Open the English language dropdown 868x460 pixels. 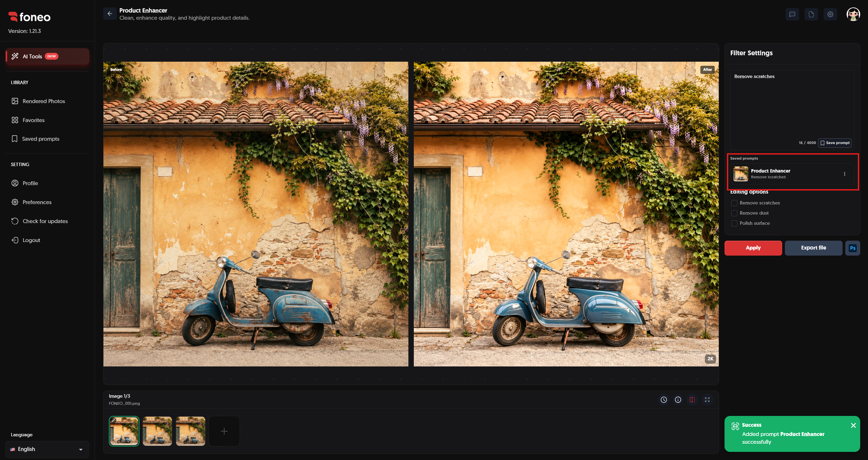coord(47,449)
